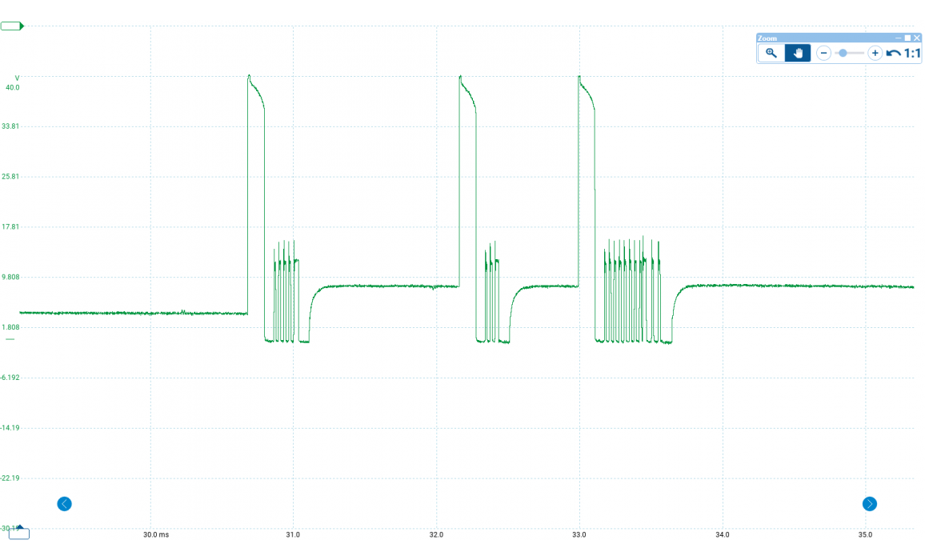Click the plus zoom in button

(875, 53)
